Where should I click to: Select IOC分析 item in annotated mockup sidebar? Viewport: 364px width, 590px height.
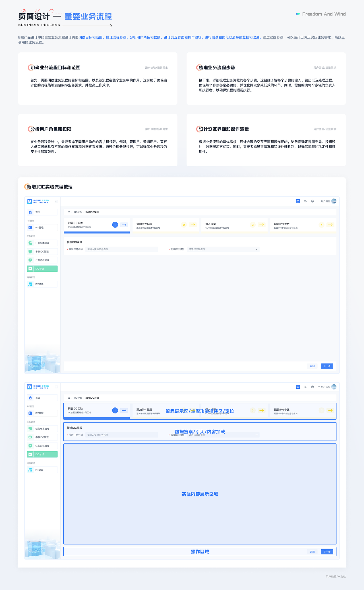(42, 454)
